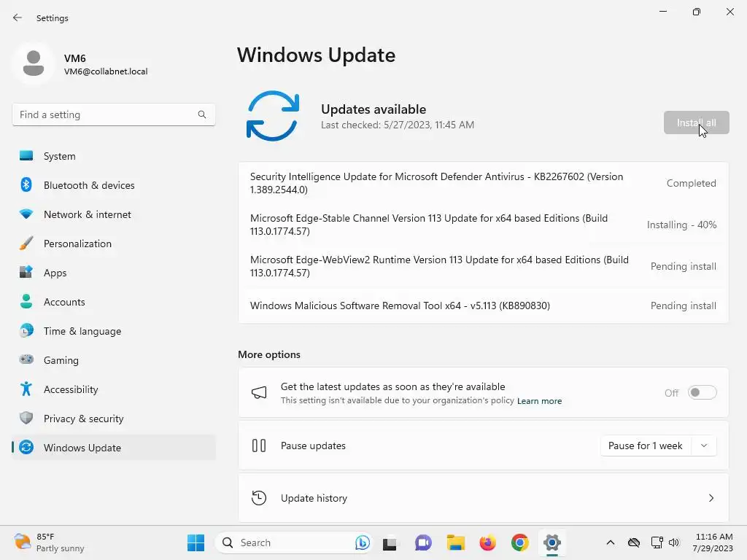Click the megaphone icon for latest updates
747x560 pixels.
click(x=259, y=393)
